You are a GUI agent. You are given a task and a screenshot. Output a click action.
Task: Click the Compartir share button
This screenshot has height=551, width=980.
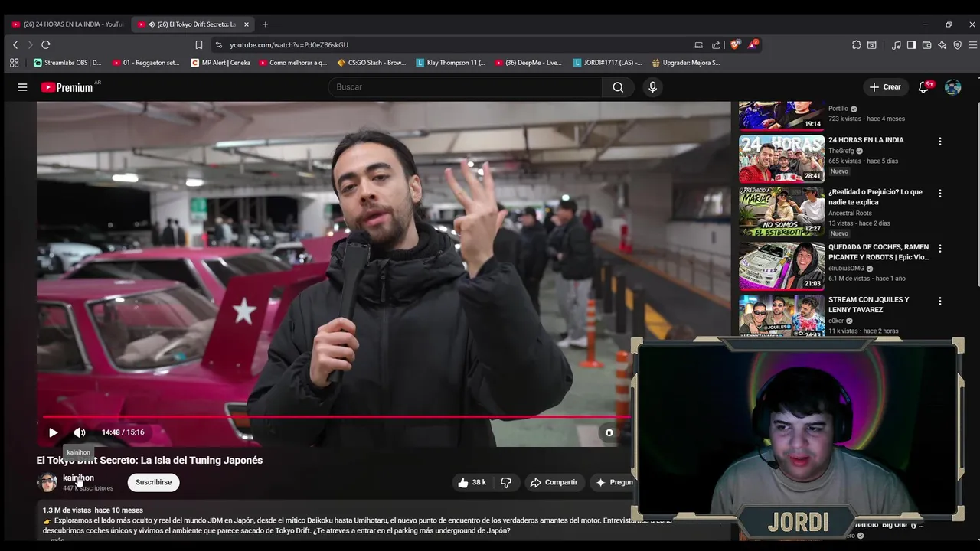point(553,482)
